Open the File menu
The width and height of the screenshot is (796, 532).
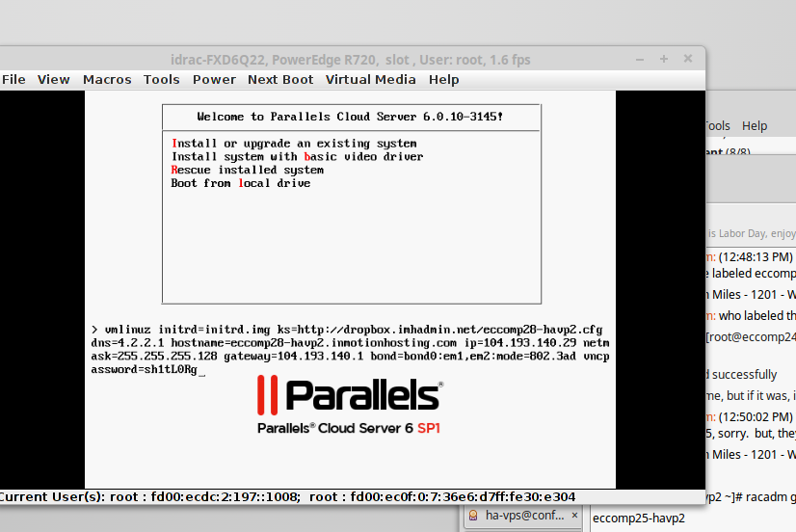(13, 79)
